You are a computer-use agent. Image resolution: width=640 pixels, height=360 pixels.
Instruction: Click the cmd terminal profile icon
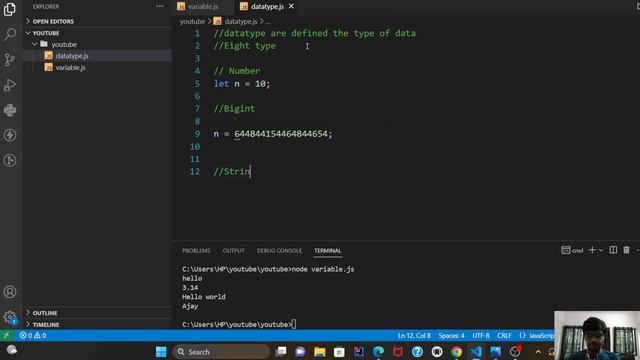(572, 250)
